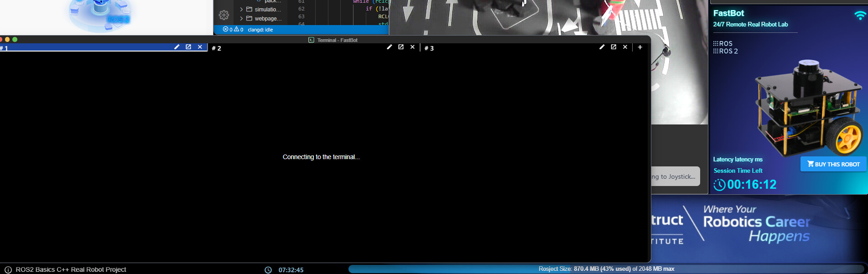Pop out terminal #3 to separate window
This screenshot has height=274, width=868.
[613, 47]
